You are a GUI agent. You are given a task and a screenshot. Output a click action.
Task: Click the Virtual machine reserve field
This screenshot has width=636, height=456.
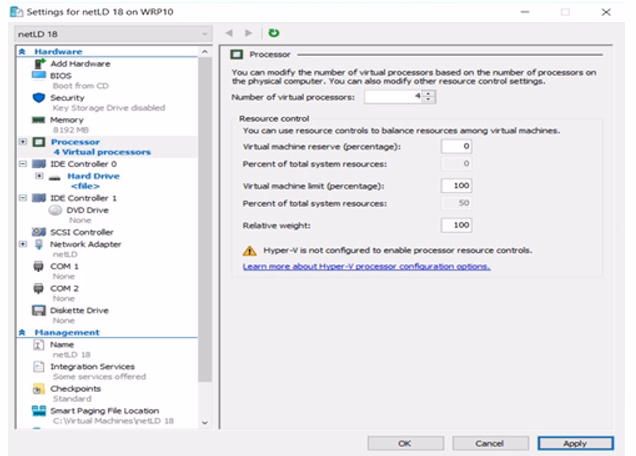click(456, 146)
